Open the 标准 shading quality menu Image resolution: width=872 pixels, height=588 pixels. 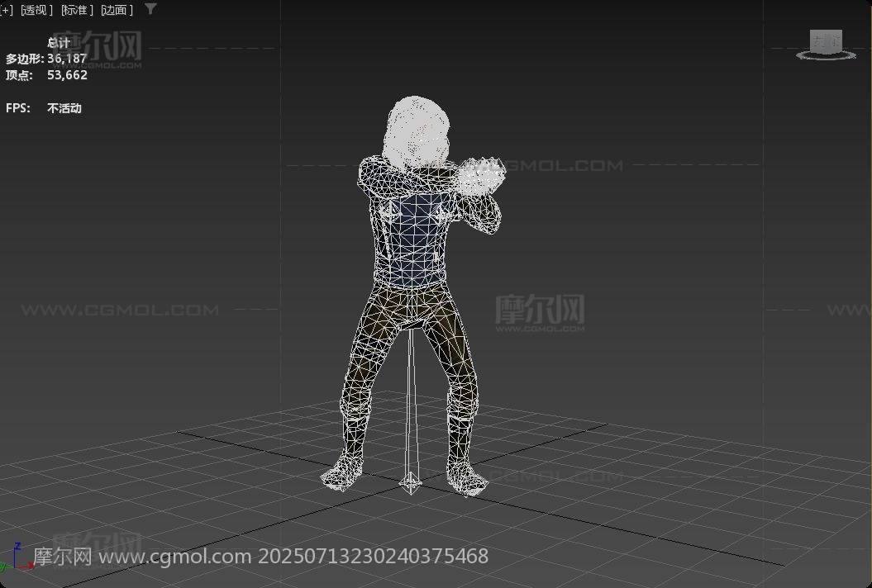(x=77, y=10)
